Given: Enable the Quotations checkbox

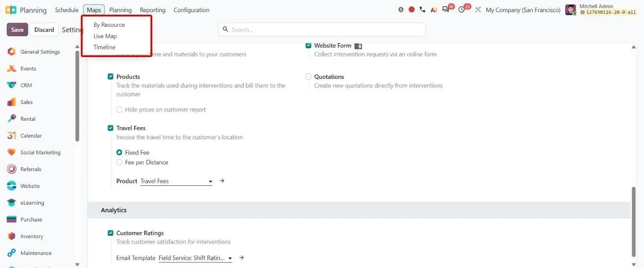Looking at the screenshot, I should click(309, 77).
